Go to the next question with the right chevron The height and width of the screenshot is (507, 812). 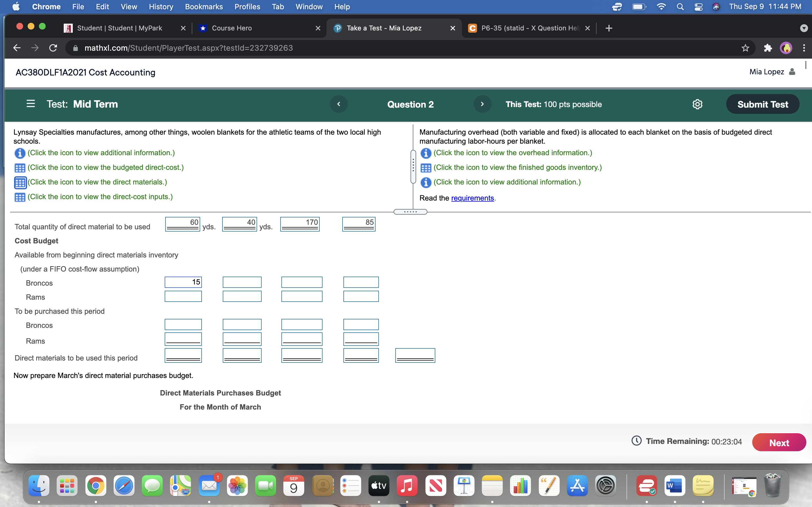tap(482, 104)
